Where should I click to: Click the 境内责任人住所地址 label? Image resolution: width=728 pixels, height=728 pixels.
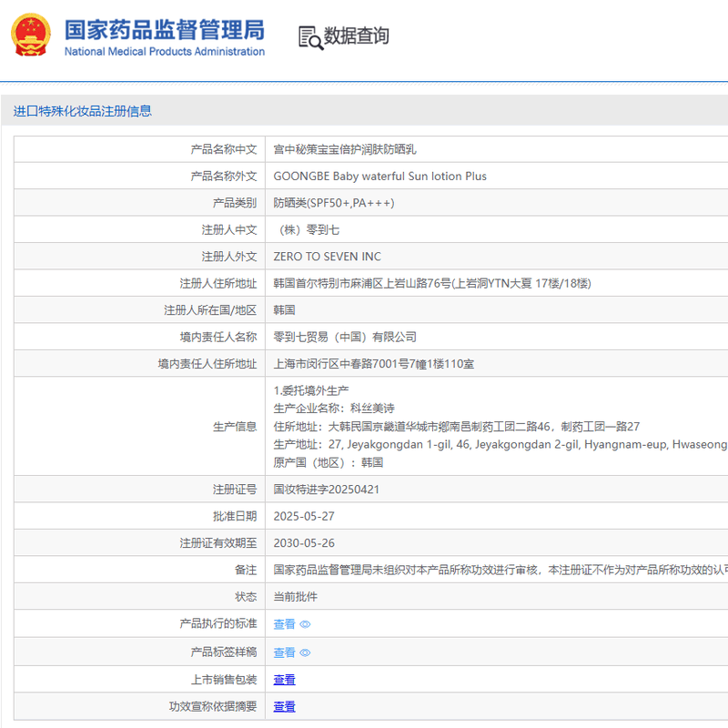pos(207,364)
